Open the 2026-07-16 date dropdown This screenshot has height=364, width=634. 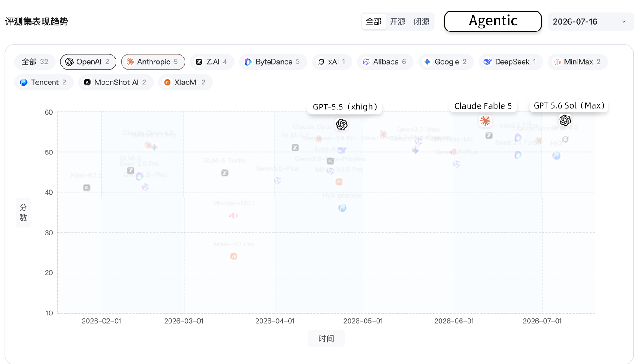(591, 21)
